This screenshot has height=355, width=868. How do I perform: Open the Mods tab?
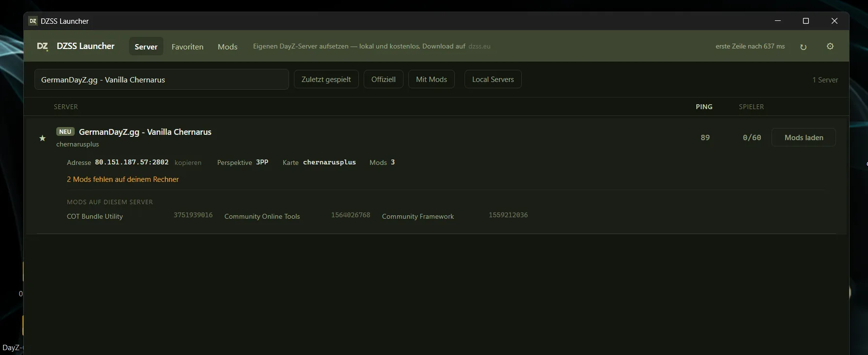227,47
